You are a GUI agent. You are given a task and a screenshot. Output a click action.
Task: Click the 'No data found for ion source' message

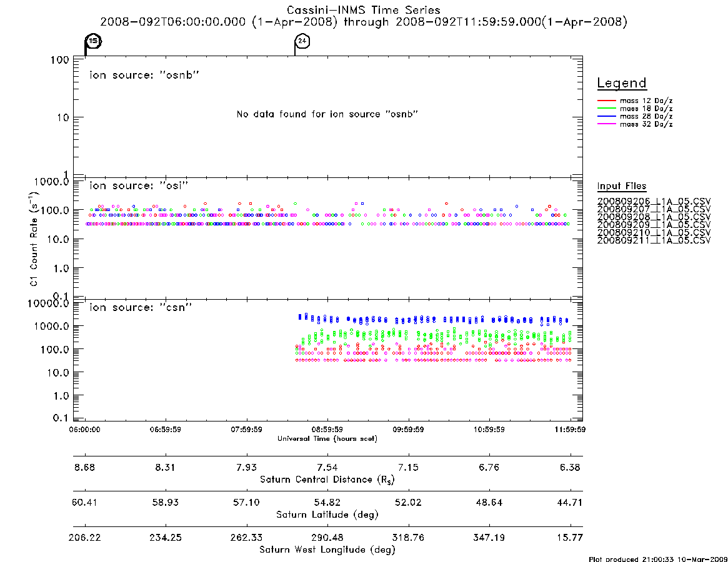point(327,114)
